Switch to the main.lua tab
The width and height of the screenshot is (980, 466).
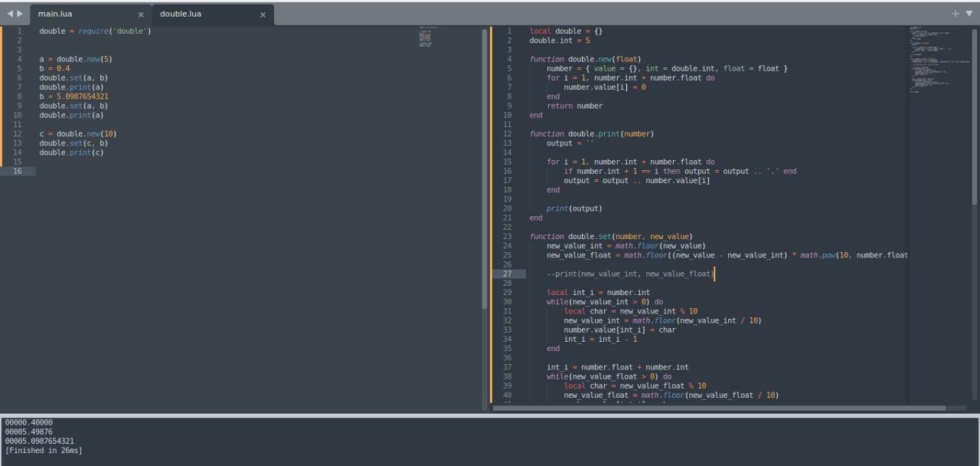pos(54,14)
